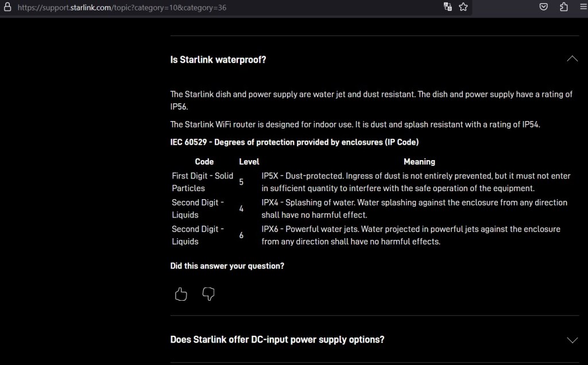This screenshot has height=365, width=588.
Task: Click the 'Meaning' table column header
Action: click(x=419, y=162)
